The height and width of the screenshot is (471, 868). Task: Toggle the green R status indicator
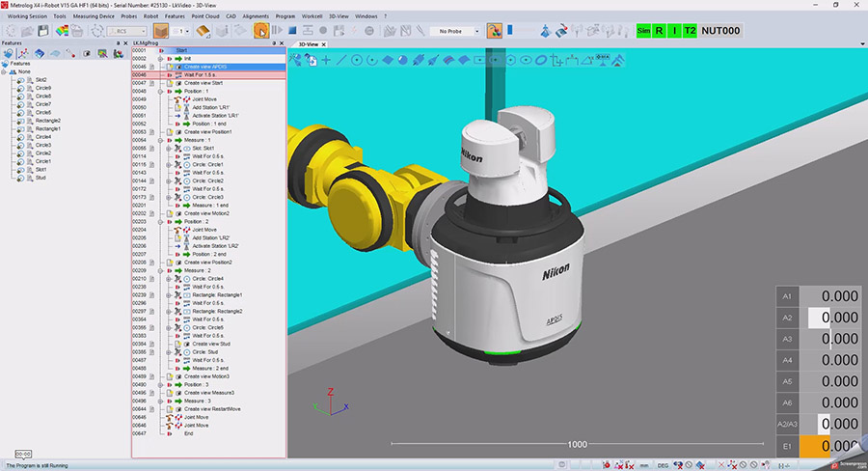659,31
